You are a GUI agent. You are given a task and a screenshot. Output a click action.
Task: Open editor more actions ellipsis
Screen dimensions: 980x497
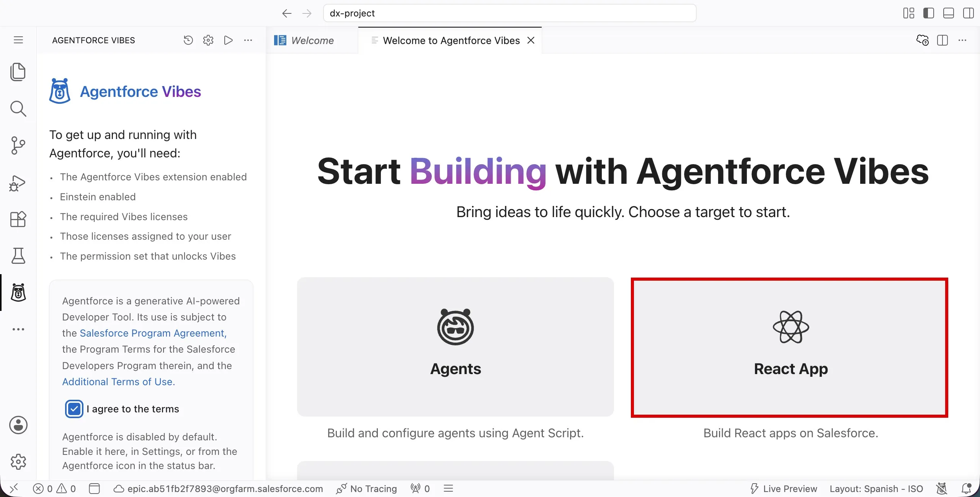(962, 40)
